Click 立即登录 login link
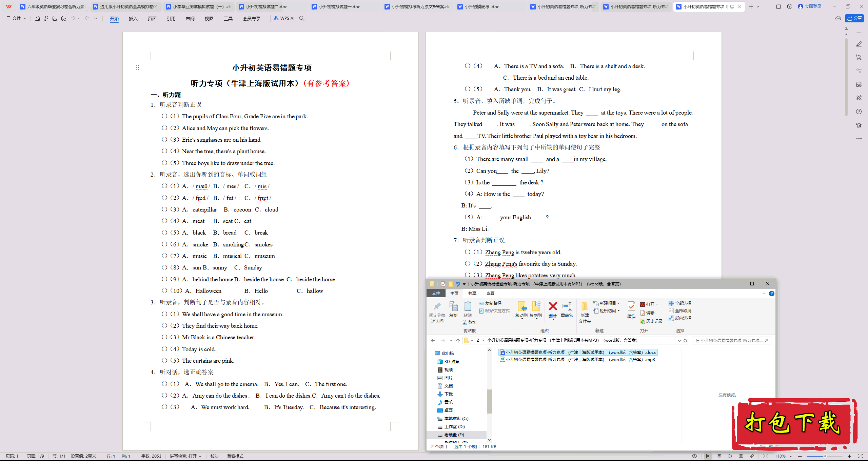868x461 pixels. (x=810, y=6)
